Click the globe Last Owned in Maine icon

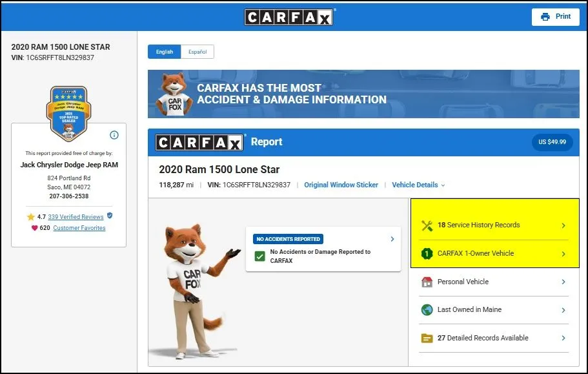click(427, 310)
